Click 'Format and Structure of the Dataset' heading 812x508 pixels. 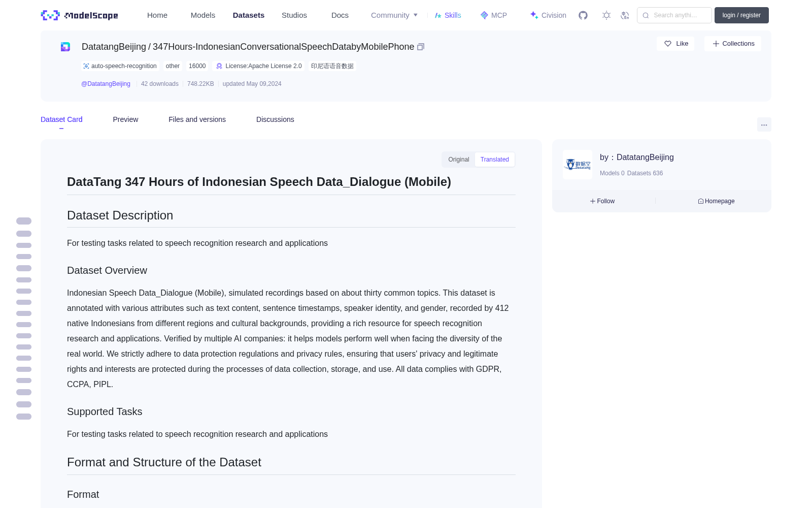pos(164,462)
